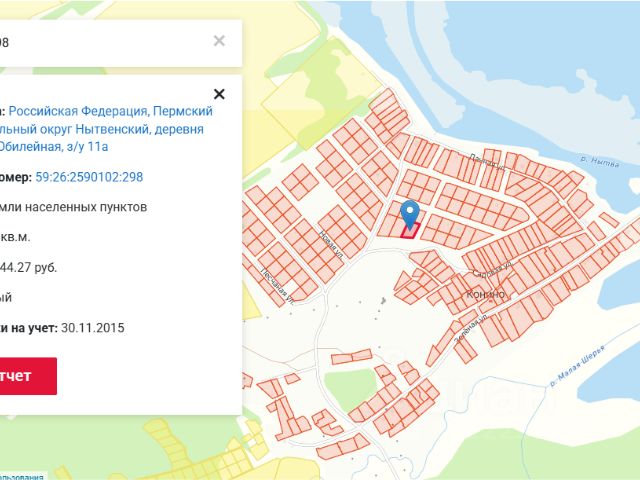Clear the search field with gray X
Viewport: 640px width, 480px height.
pos(219,41)
